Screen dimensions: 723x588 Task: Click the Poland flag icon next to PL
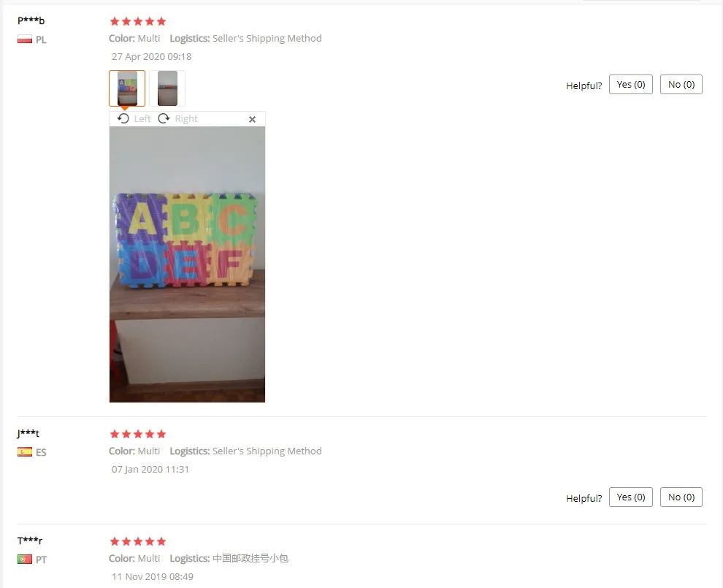click(25, 39)
